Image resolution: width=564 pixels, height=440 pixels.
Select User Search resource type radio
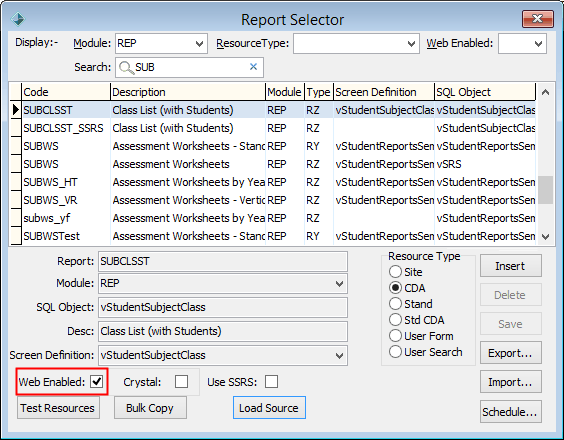pos(395,352)
